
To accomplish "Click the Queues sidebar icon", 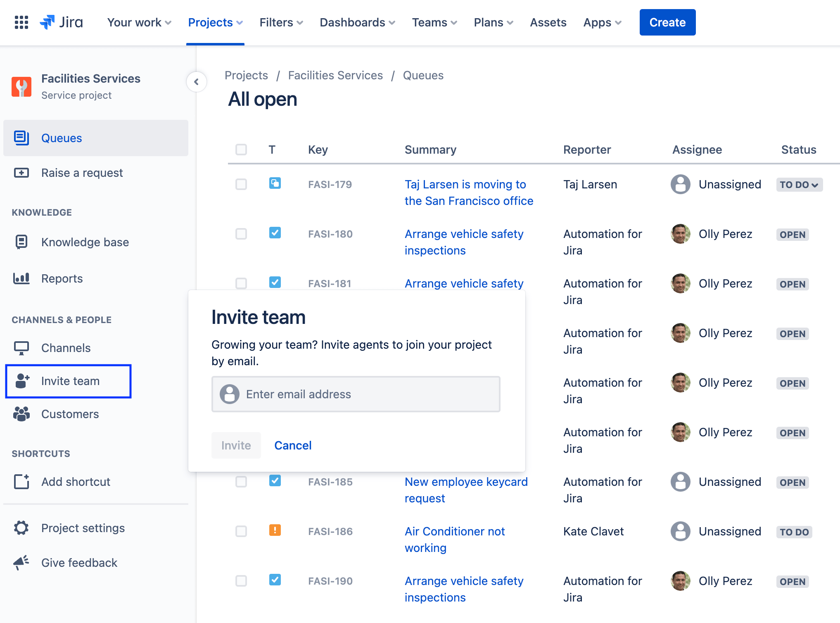I will pyautogui.click(x=23, y=138).
